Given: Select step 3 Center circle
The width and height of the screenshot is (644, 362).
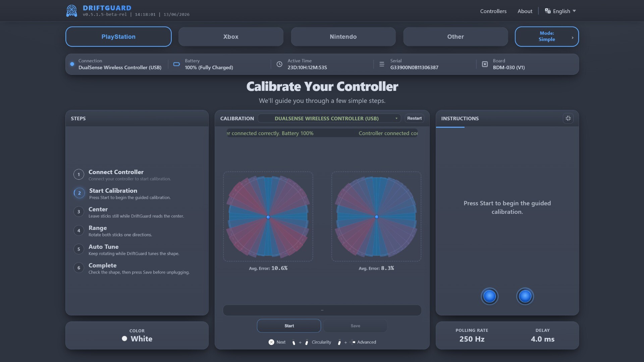Looking at the screenshot, I should coord(78,212).
